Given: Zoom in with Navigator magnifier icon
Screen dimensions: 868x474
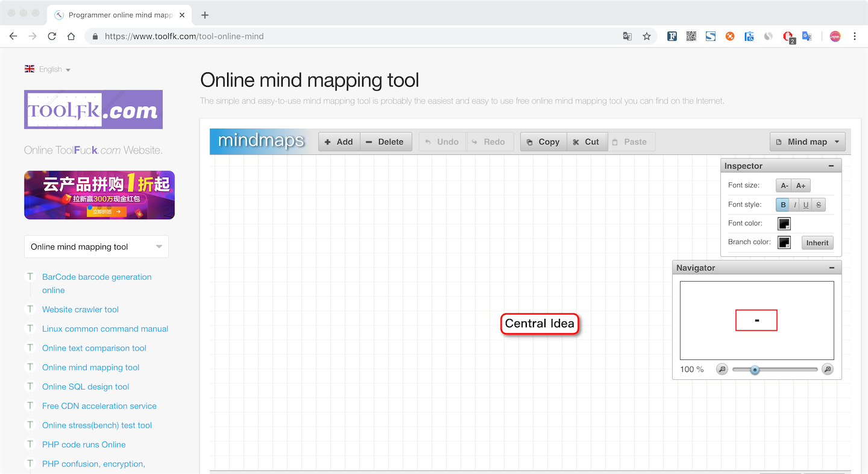Looking at the screenshot, I should pyautogui.click(x=828, y=369).
